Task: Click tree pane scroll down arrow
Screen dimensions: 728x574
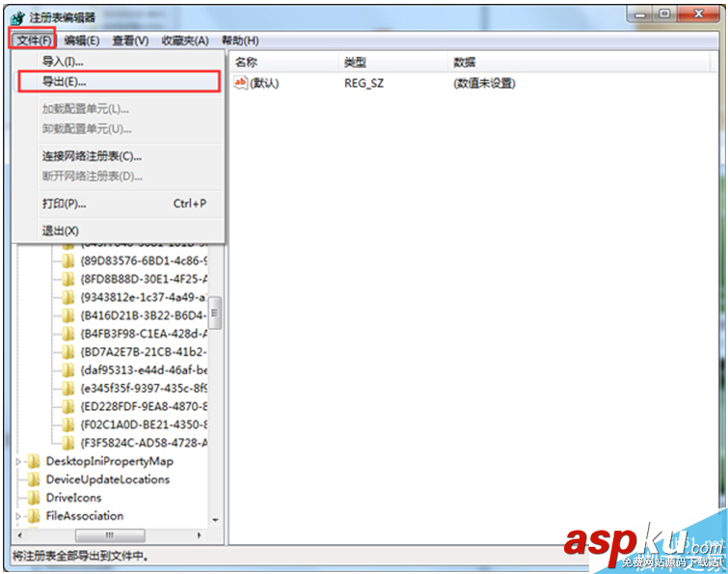Action: point(215,520)
